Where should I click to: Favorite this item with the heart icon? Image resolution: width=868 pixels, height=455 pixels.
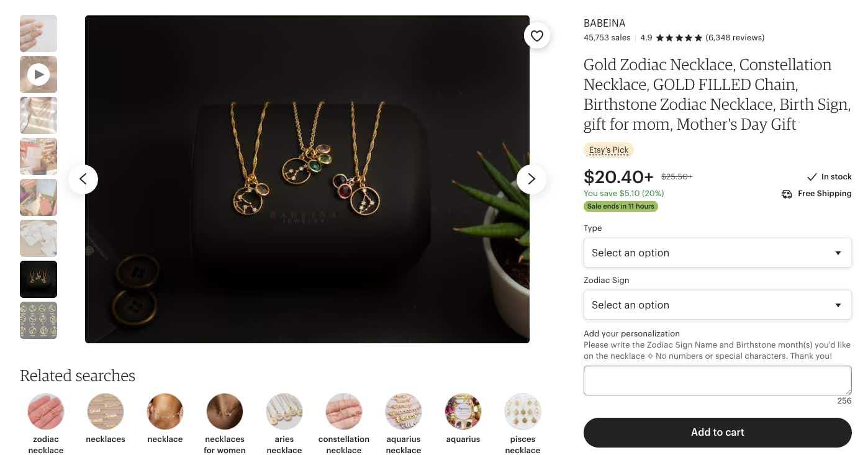pos(537,35)
